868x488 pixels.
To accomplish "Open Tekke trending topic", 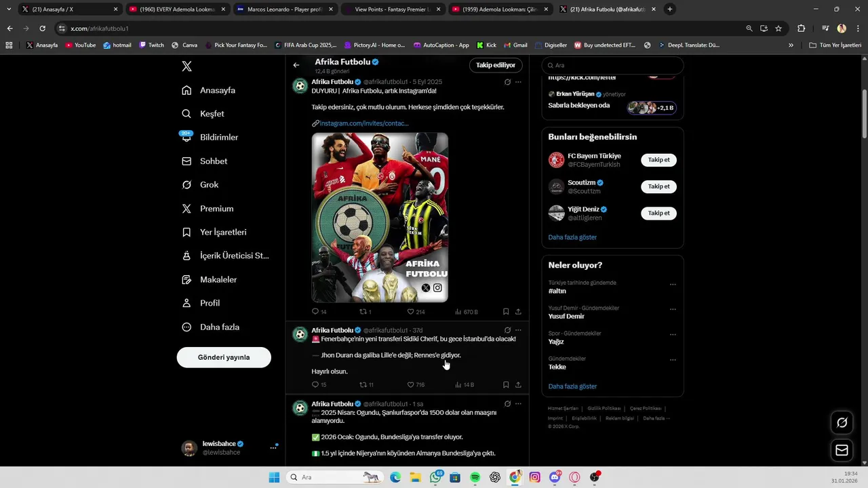I will point(557,367).
